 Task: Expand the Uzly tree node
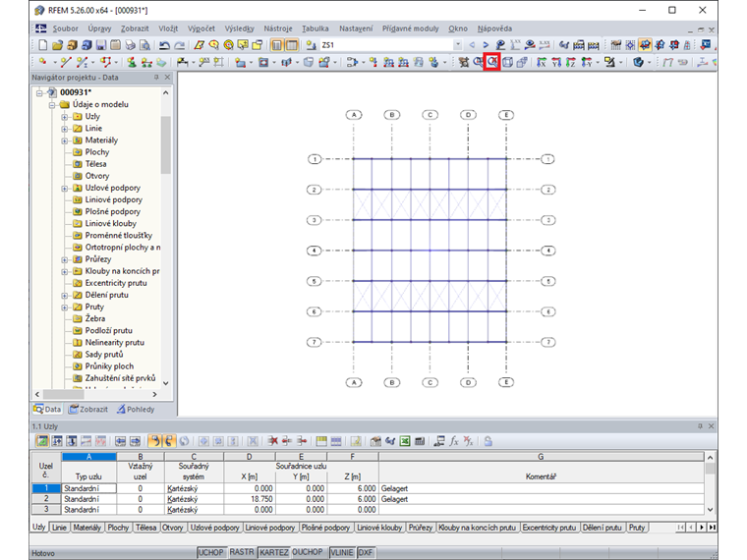tap(64, 117)
